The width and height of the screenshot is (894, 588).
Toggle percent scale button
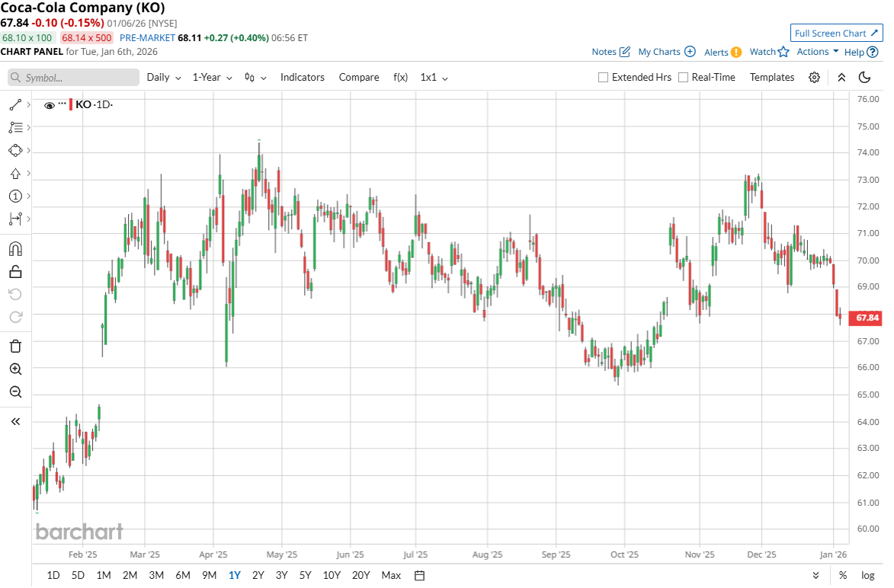click(x=843, y=576)
